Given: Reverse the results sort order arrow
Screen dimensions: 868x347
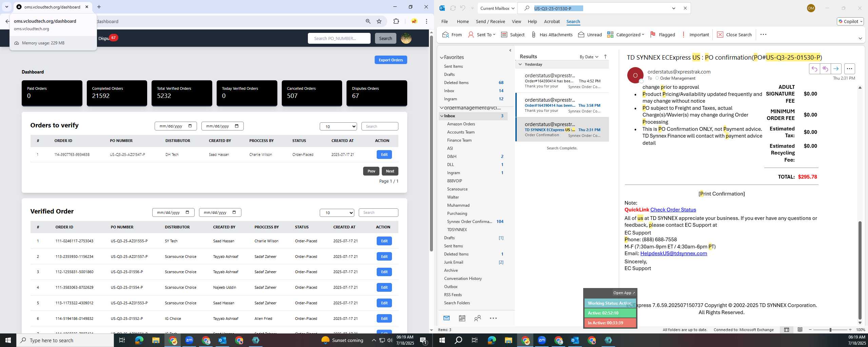Looking at the screenshot, I should (605, 57).
